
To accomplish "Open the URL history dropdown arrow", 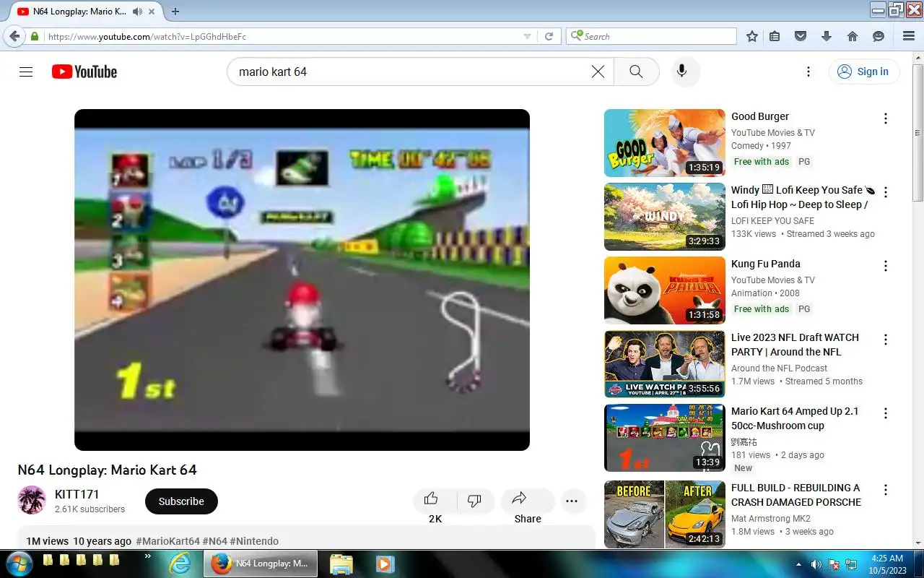I will [x=527, y=37].
